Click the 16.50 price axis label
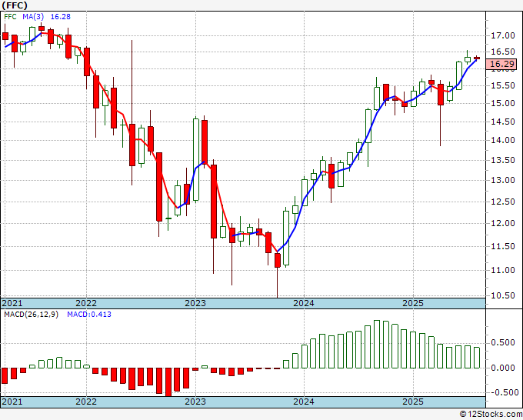Image resolution: width=523 pixels, height=420 pixels. click(503, 52)
